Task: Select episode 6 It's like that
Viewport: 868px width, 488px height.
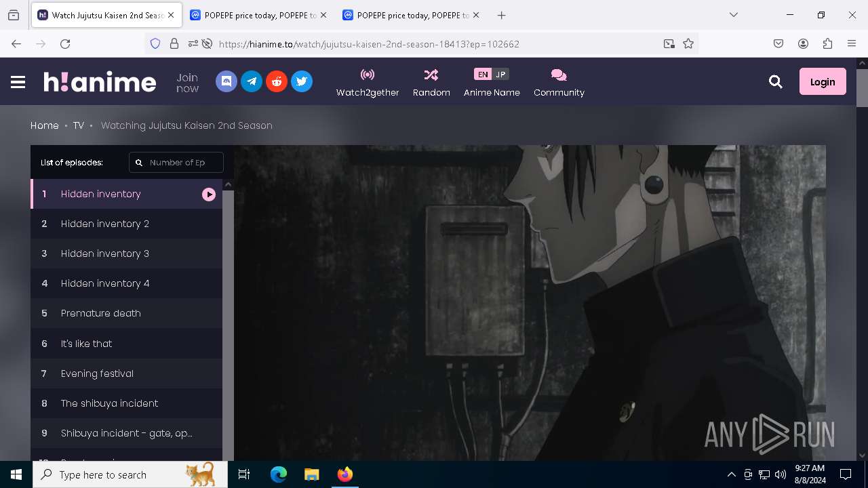Action: click(x=126, y=344)
